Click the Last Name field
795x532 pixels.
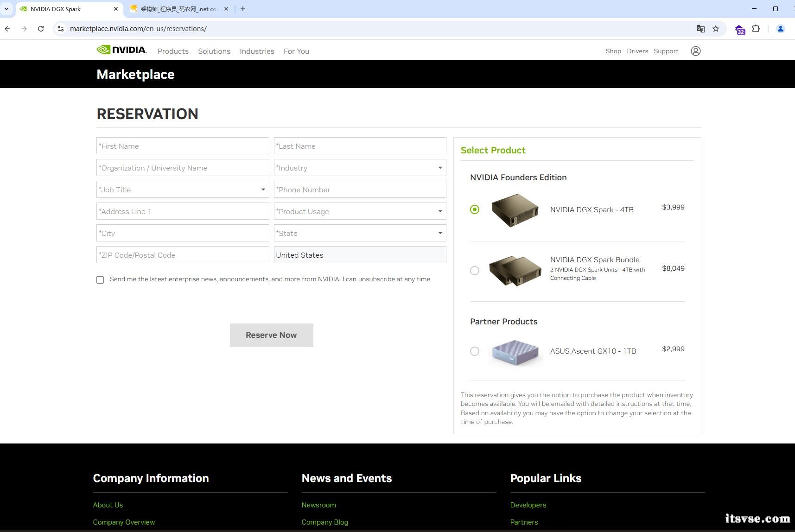pos(360,146)
